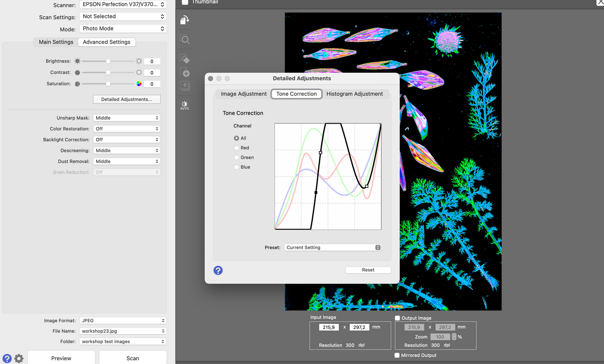Enable the Mirrored Output checkbox
This screenshot has width=604, height=364.
[397, 355]
